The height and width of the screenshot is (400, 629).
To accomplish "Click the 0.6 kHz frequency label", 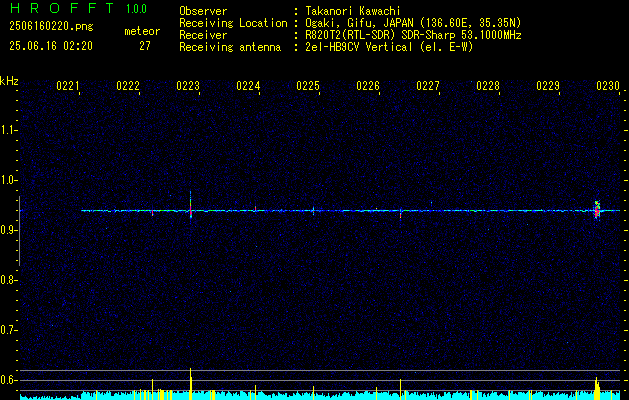I will 8,380.
